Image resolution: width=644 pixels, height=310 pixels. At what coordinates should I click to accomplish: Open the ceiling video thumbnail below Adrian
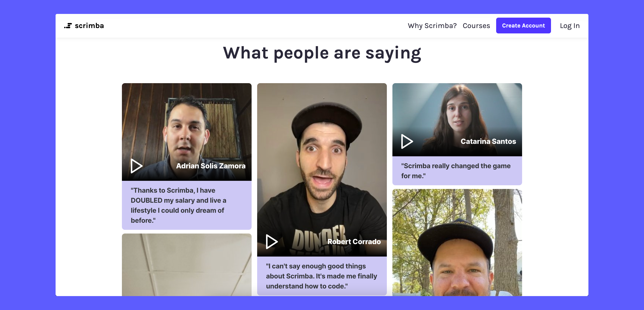coord(187,265)
